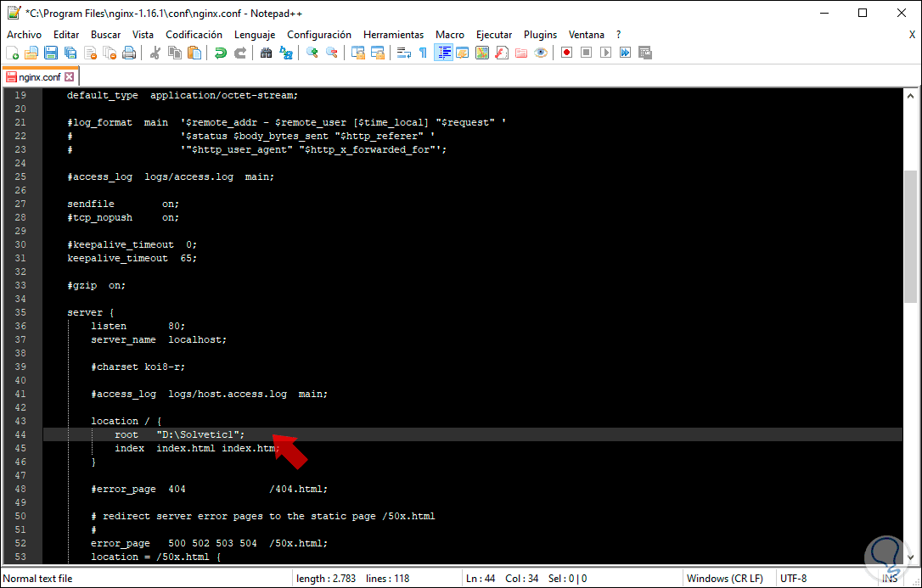Close the nginx.conf tab with red X
Screen dimensions: 922x588
point(70,77)
